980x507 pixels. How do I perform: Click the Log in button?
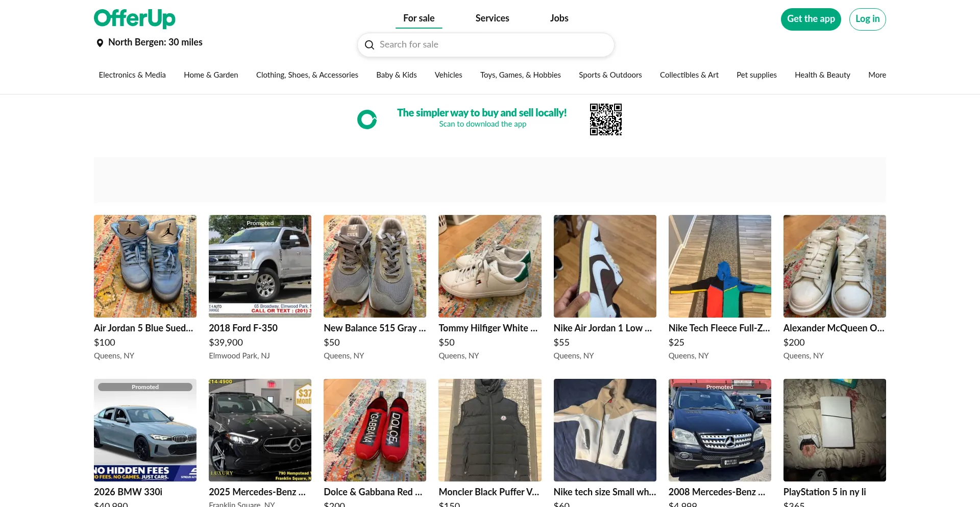coord(868,19)
